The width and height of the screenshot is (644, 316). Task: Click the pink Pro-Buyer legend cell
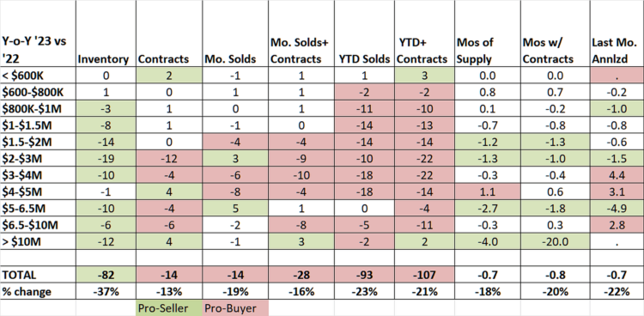tap(235, 308)
